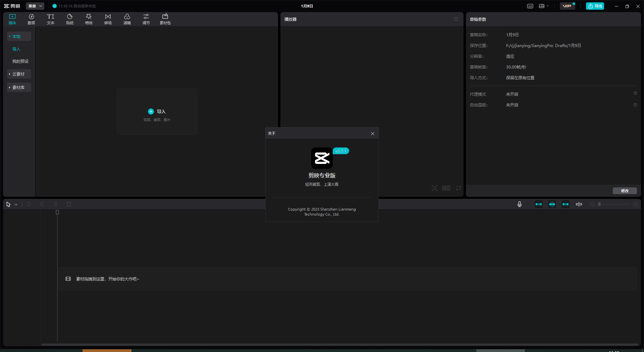Click the help icon beside 代理模式

click(x=635, y=93)
